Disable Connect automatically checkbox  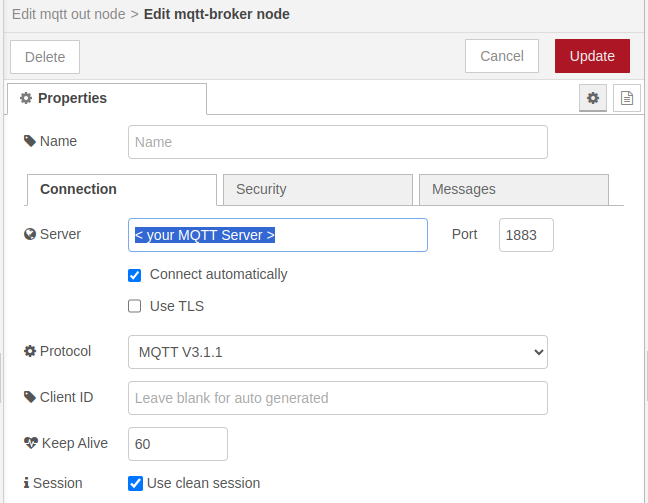[135, 275]
